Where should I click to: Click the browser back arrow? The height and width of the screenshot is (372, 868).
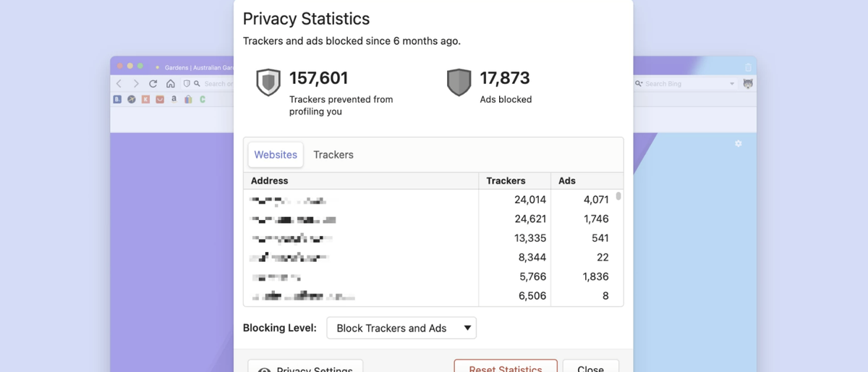119,84
